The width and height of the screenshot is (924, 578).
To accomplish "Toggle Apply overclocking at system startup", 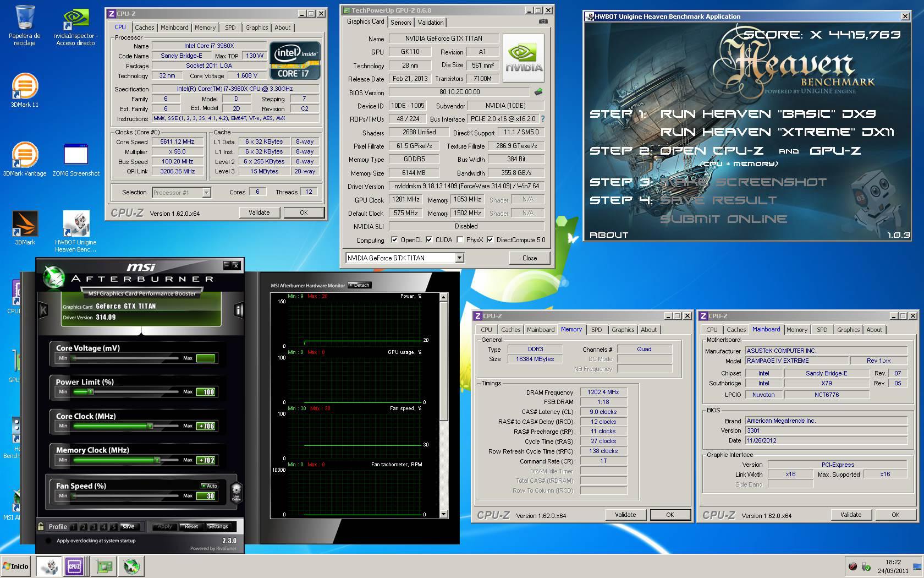I will pyautogui.click(x=48, y=541).
